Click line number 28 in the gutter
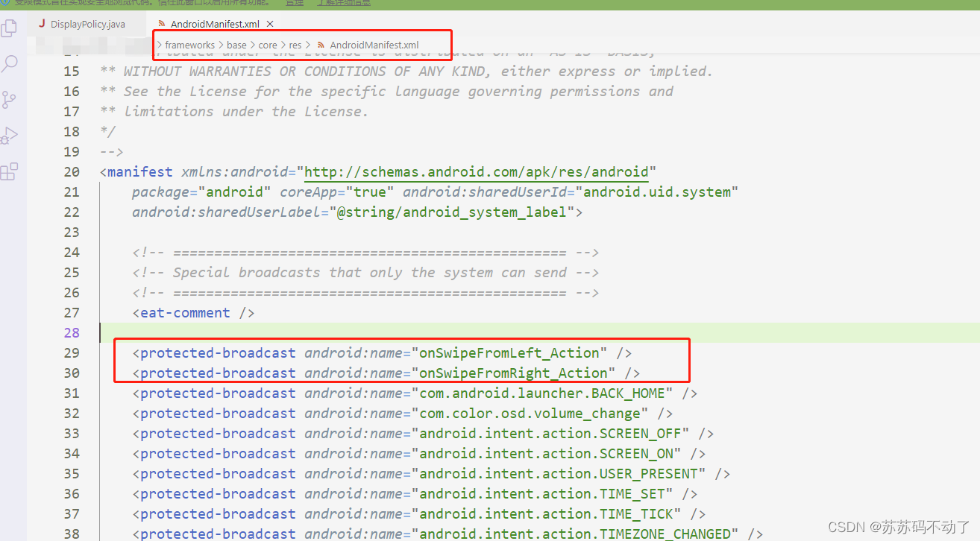Screen dimensions: 980x541 tap(72, 332)
